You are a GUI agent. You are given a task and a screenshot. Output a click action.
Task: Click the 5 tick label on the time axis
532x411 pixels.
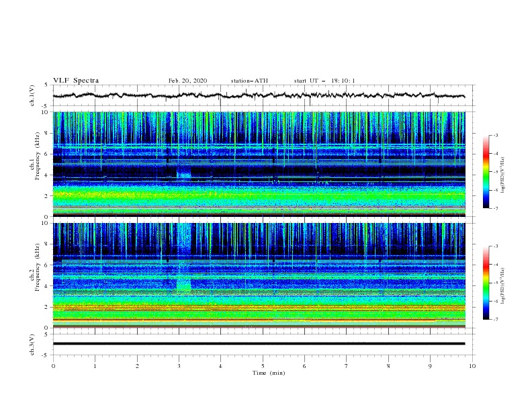[263, 366]
